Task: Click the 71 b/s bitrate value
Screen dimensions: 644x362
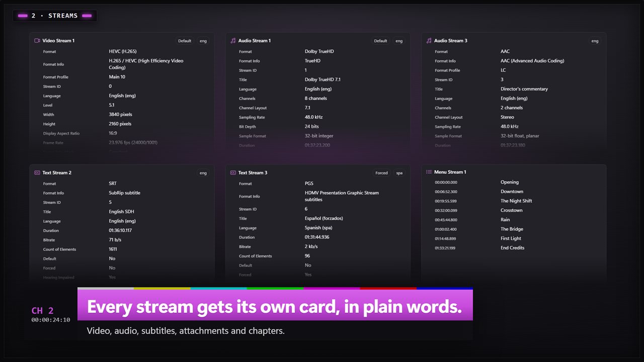Action: (x=115, y=240)
